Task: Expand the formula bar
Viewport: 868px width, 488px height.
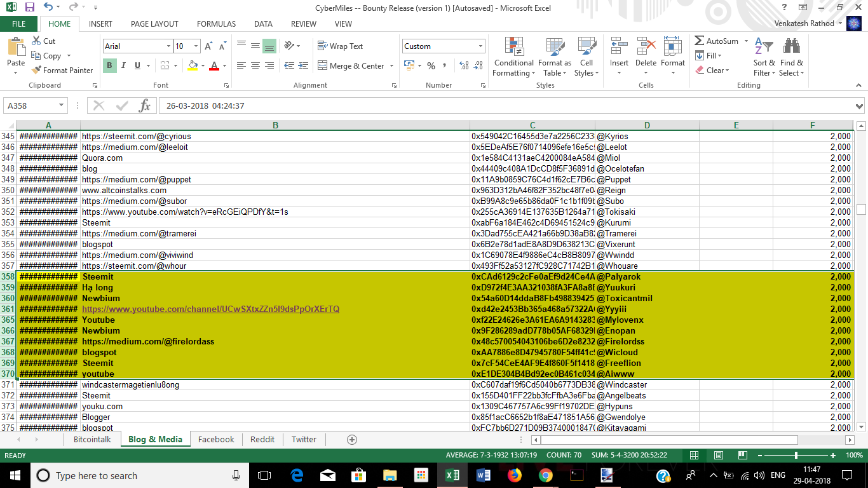Action: pos(859,106)
